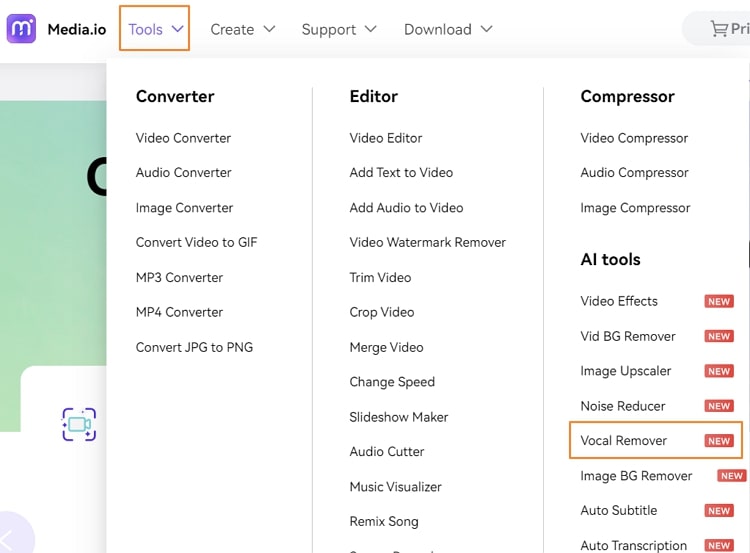This screenshot has width=750, height=553.
Task: Select Image Compressor
Action: [635, 208]
